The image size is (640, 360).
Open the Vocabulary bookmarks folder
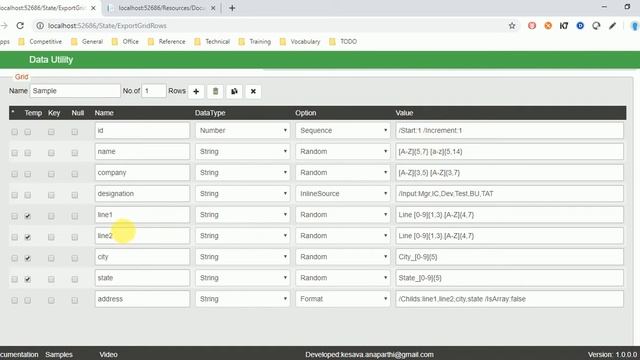(300, 42)
